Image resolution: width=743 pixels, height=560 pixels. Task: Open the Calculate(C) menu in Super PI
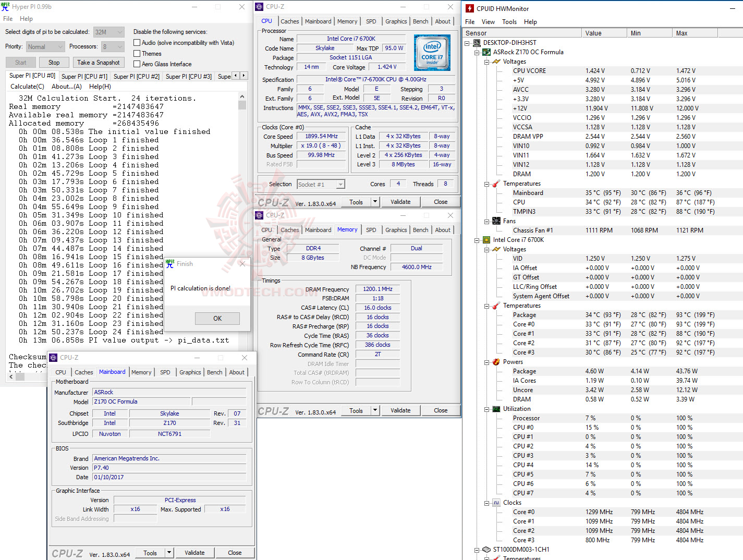point(27,87)
